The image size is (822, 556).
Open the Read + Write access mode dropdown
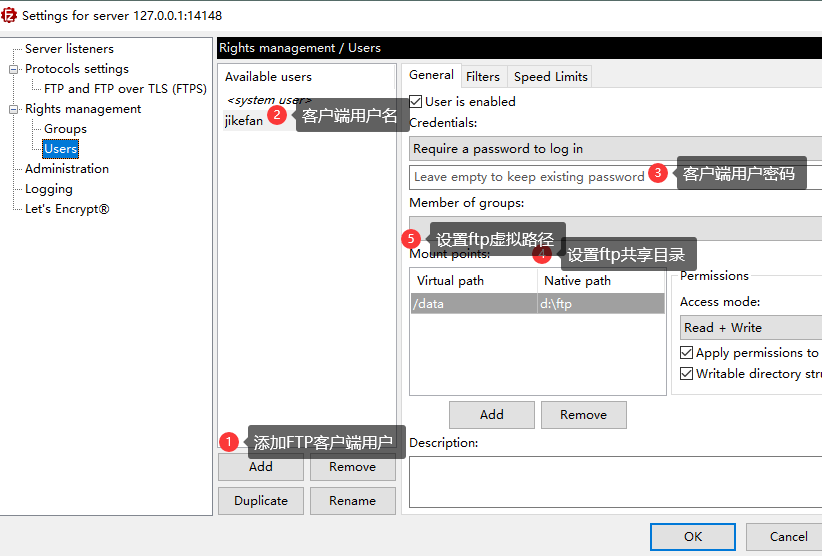(x=751, y=328)
